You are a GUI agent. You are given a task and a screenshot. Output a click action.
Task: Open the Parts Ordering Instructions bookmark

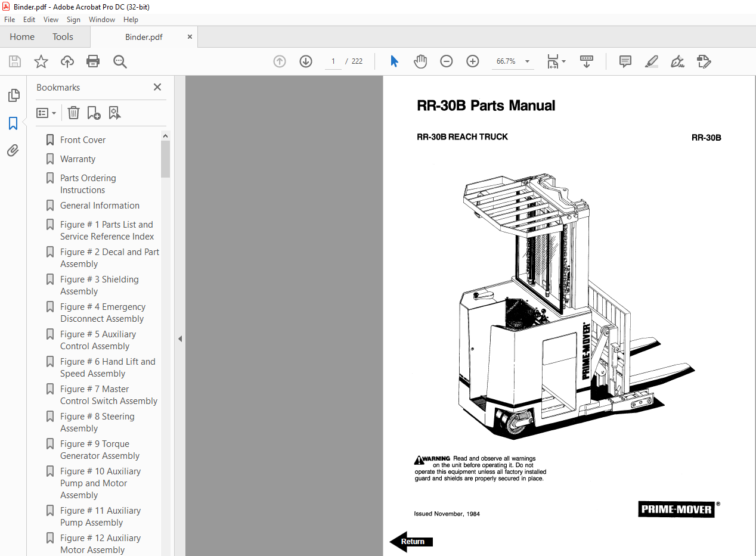(88, 184)
